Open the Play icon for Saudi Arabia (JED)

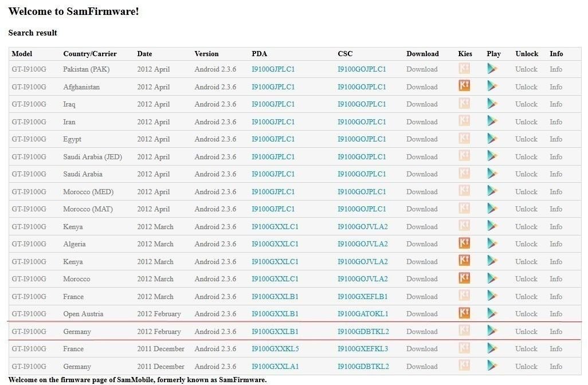[x=492, y=156]
